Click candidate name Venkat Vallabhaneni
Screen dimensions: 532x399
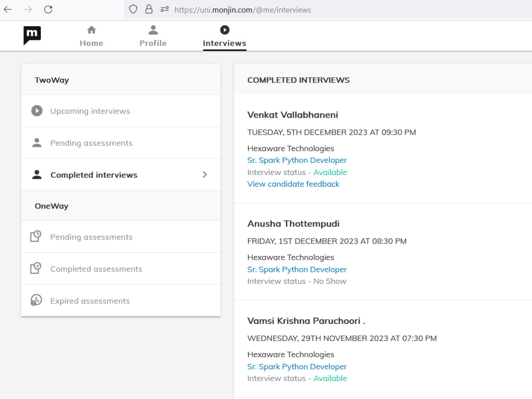[293, 115]
